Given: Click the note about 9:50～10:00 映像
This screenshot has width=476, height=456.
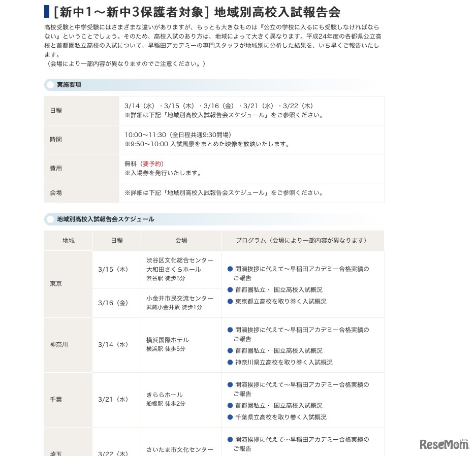Looking at the screenshot, I should pos(207,144).
